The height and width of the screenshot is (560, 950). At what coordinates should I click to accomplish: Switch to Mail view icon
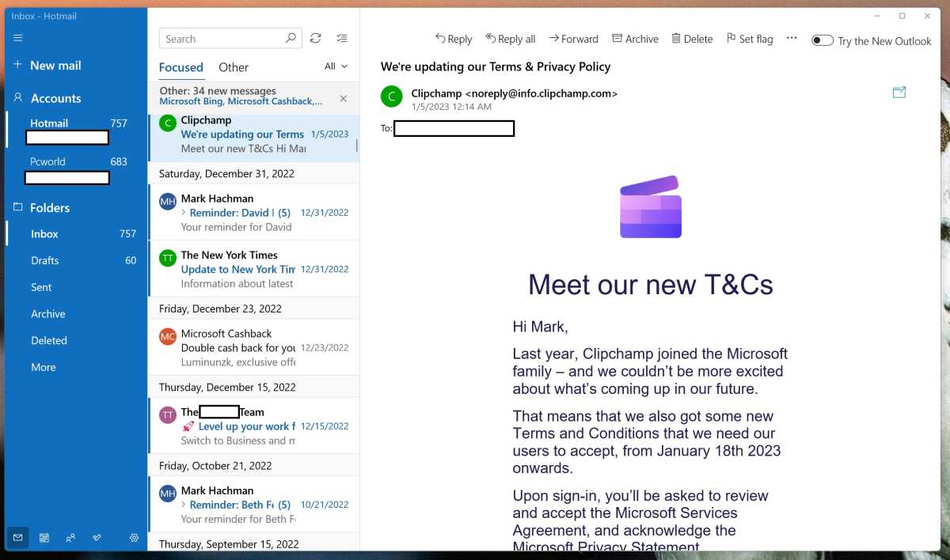click(x=17, y=538)
